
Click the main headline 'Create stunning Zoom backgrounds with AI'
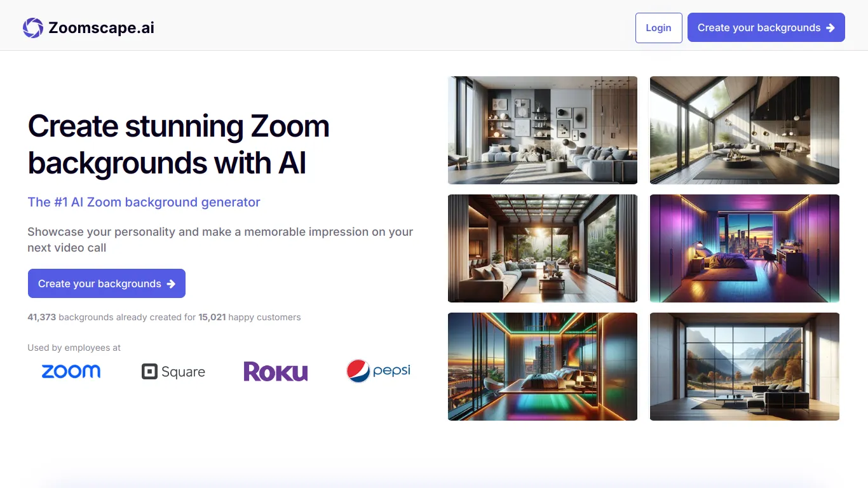(x=179, y=144)
